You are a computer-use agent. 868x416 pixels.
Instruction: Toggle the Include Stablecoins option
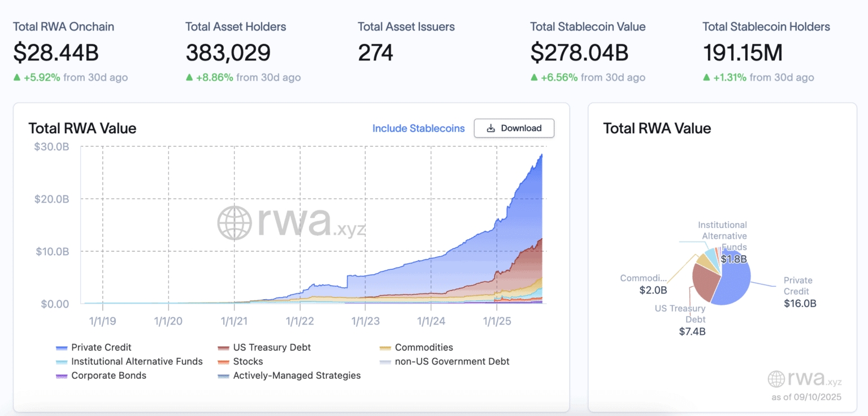[418, 128]
